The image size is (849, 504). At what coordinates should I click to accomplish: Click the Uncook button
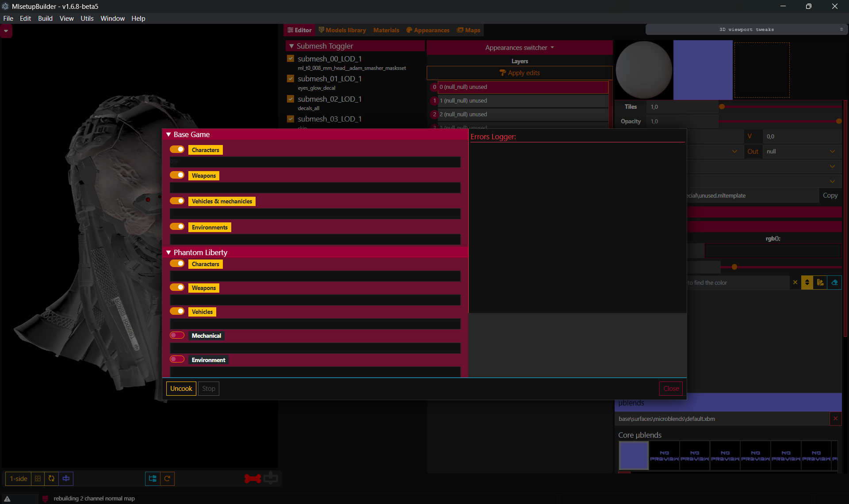(x=180, y=388)
